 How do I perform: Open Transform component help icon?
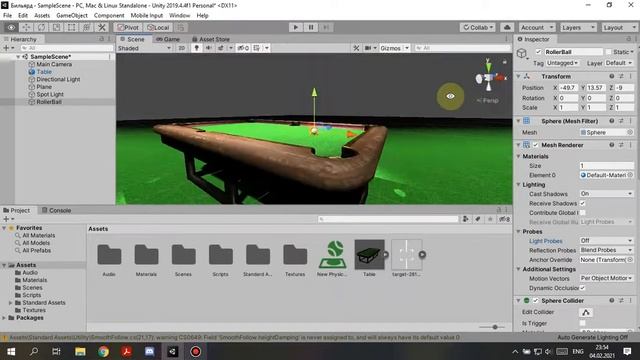click(x=611, y=76)
